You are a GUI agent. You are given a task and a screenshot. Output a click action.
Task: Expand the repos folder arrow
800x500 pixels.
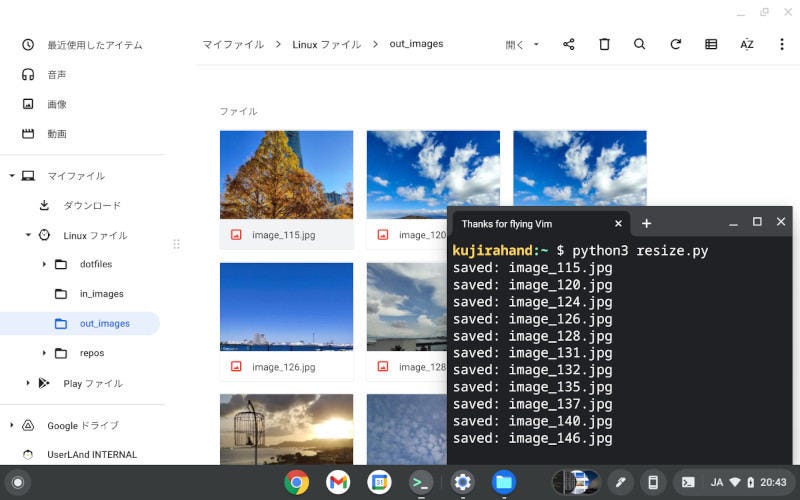pos(44,353)
